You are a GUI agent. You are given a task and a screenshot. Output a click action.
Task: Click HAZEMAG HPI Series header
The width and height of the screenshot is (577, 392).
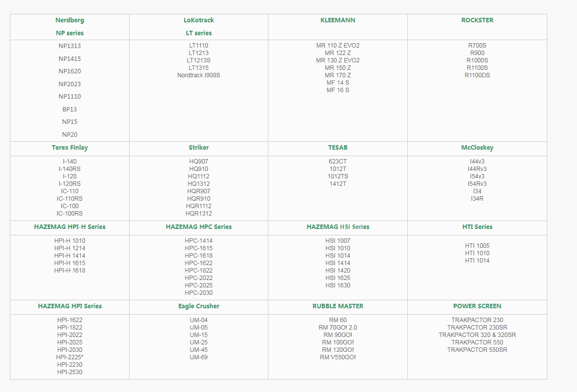coord(69,306)
